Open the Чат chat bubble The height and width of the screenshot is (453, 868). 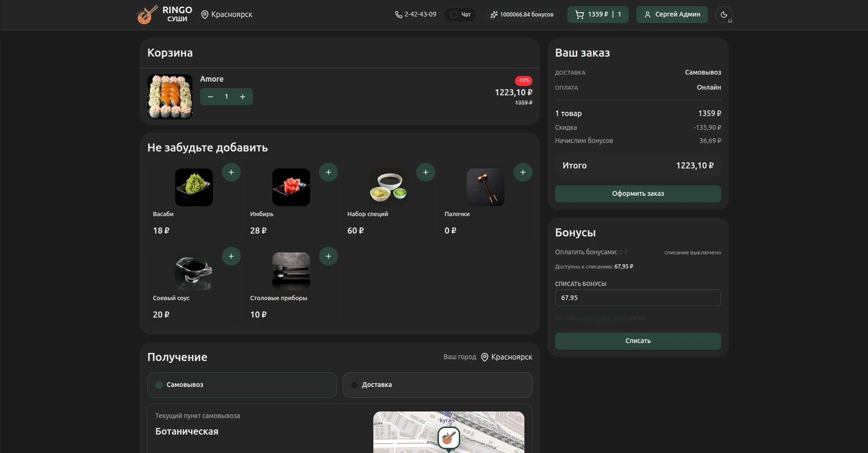460,15
